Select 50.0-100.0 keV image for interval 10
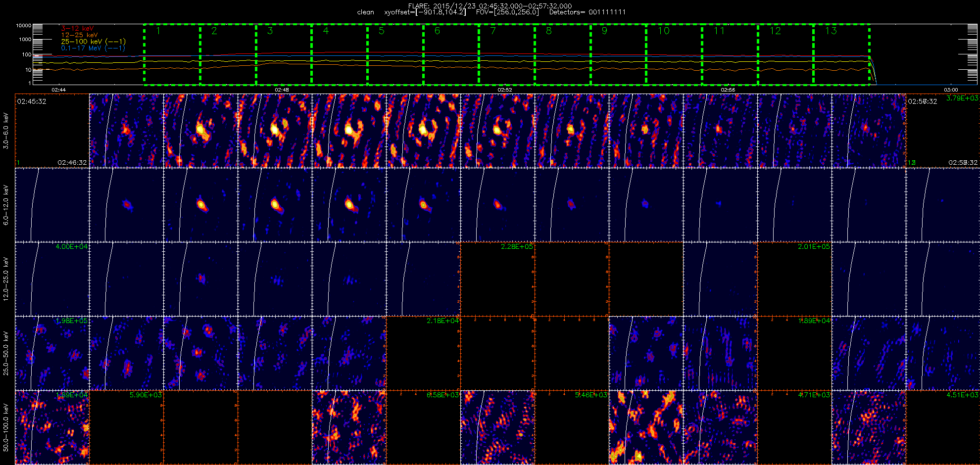The width and height of the screenshot is (980, 465). click(x=720, y=427)
